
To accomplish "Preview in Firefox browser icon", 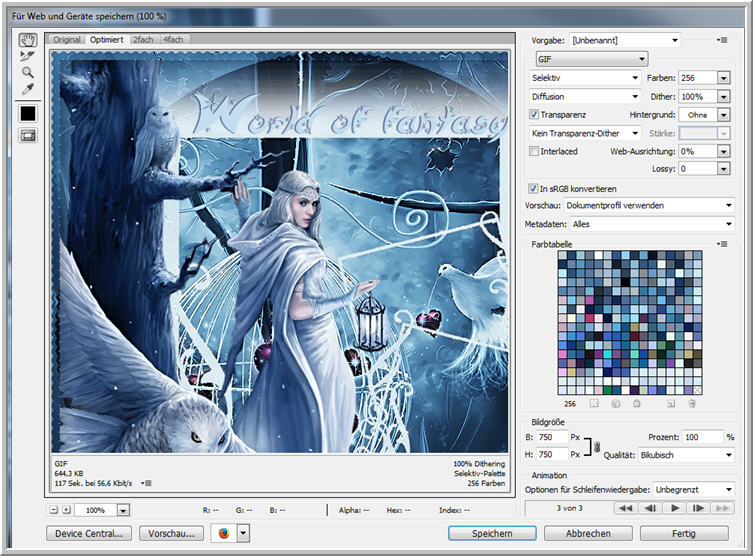I will pos(224,533).
